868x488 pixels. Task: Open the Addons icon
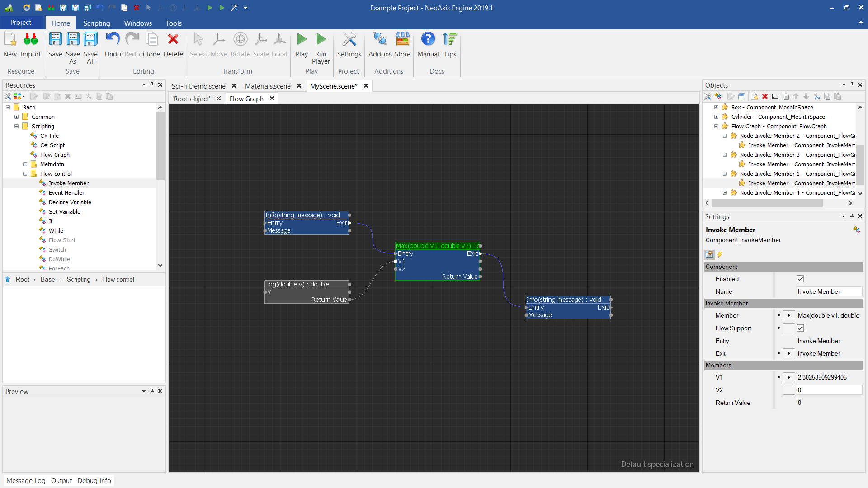pyautogui.click(x=380, y=40)
